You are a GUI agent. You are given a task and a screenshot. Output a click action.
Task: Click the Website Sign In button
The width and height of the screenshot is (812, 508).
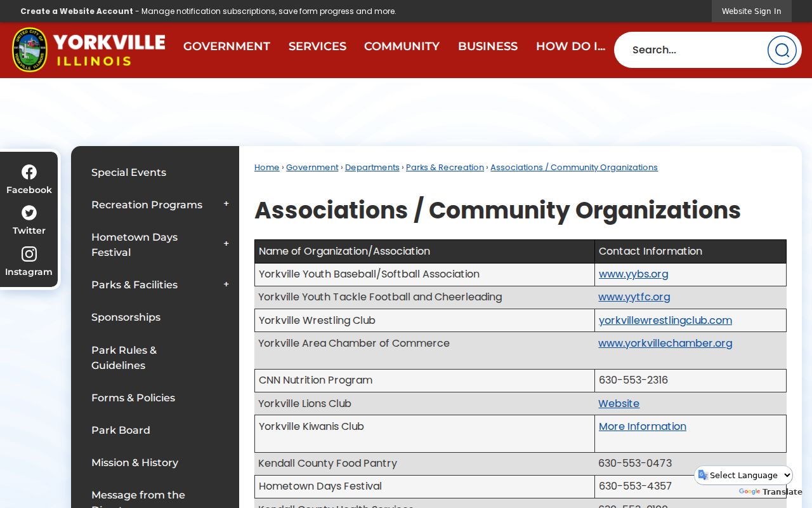[751, 11]
